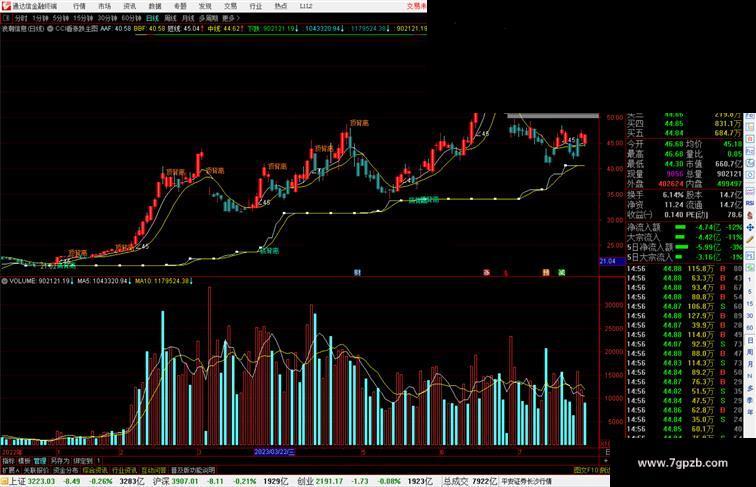Open the 资讯 menu

[129, 6]
